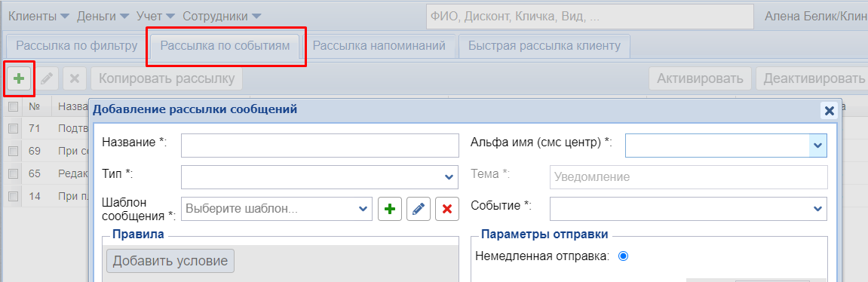Click table cell with number 65

[x=35, y=173]
